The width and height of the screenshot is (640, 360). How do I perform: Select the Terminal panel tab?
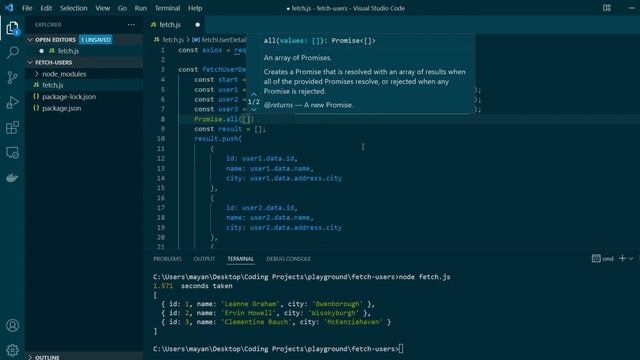click(240, 259)
